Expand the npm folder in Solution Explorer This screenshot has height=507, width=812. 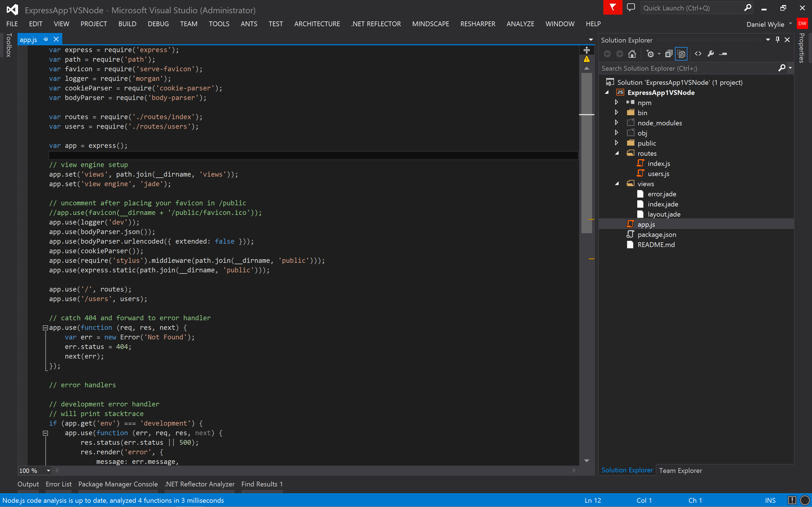(x=617, y=102)
